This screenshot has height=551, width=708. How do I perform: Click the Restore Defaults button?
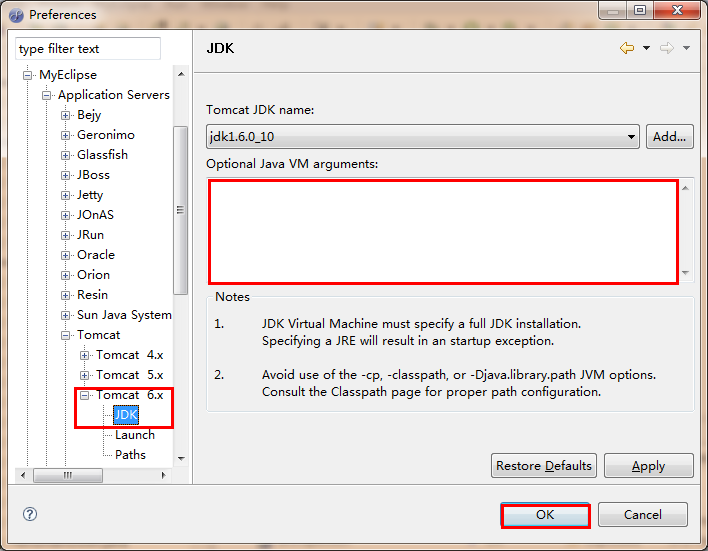544,466
